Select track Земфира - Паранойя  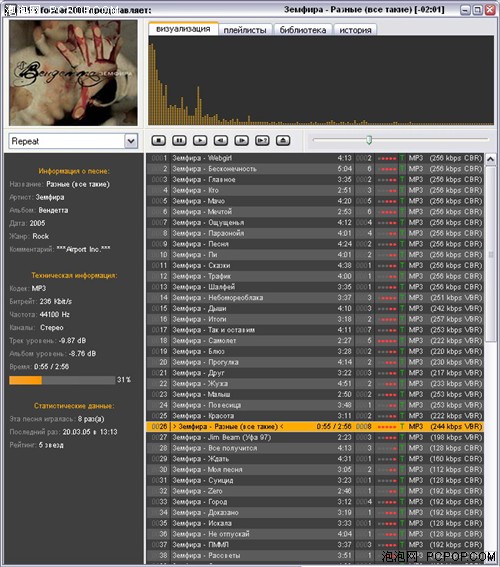pos(315,233)
